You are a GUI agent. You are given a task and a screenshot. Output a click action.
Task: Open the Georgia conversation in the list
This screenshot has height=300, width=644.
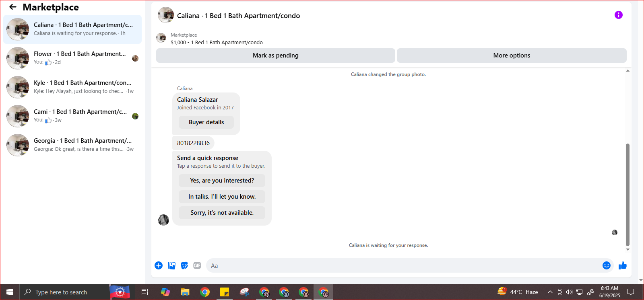coord(72,145)
